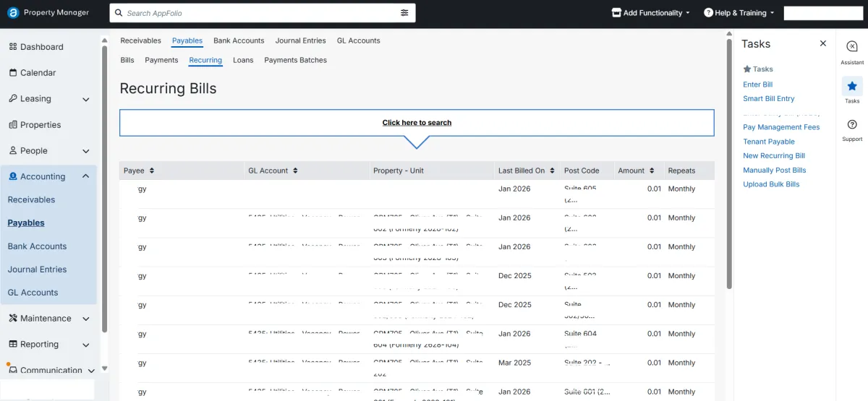Close the Tasks panel
Viewport: 868px width, 401px height.
click(822, 43)
